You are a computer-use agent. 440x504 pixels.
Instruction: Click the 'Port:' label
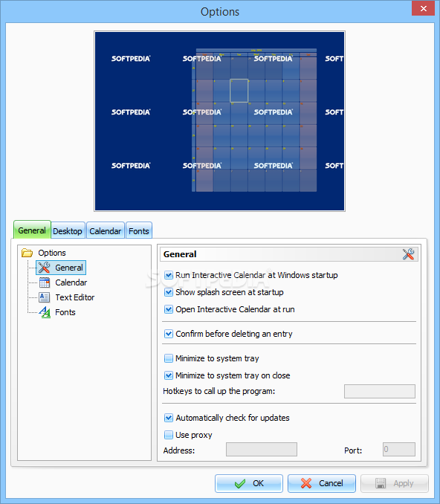click(353, 450)
